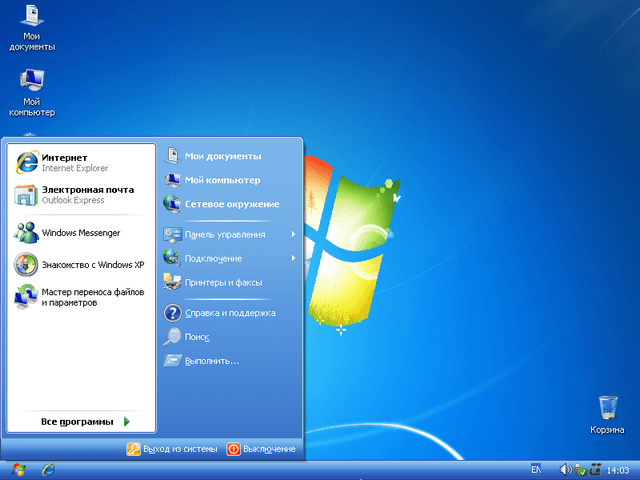Expand Все программы list
The height and width of the screenshot is (480, 640).
pyautogui.click(x=84, y=422)
